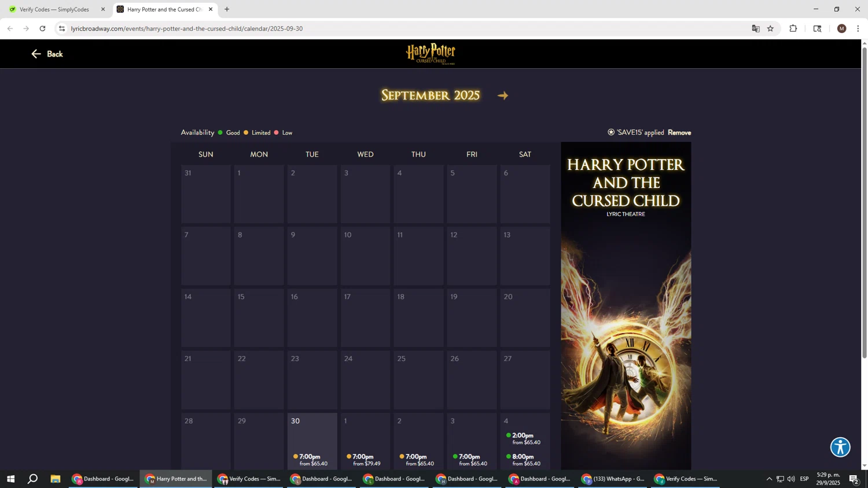
Task: Click the Good availability legend label
Action: pos(233,133)
